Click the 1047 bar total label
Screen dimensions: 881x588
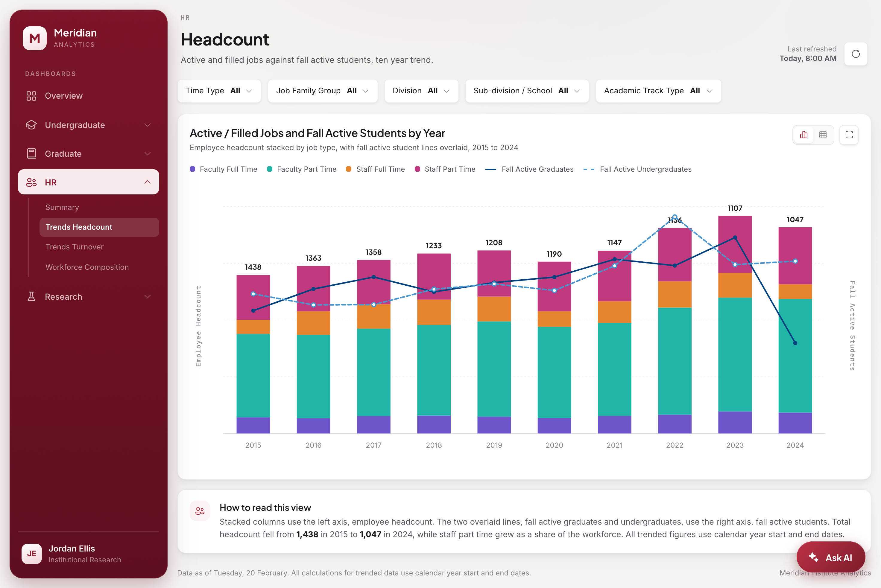[795, 220]
